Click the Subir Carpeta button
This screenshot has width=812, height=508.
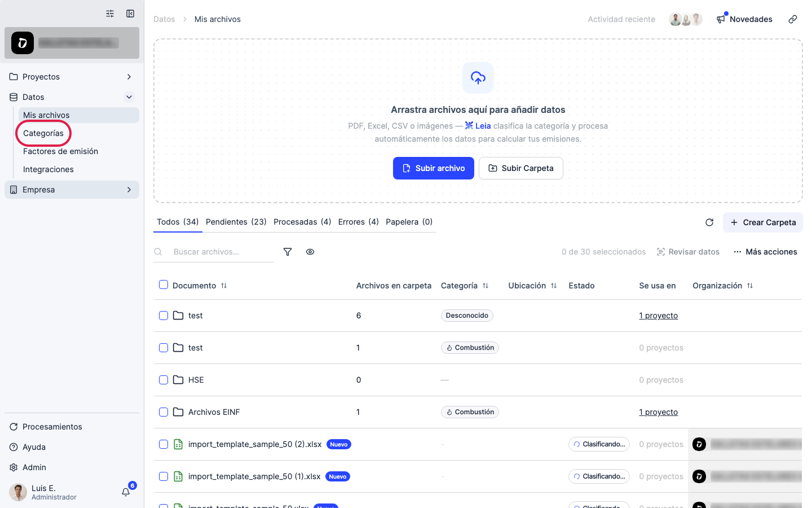point(521,168)
